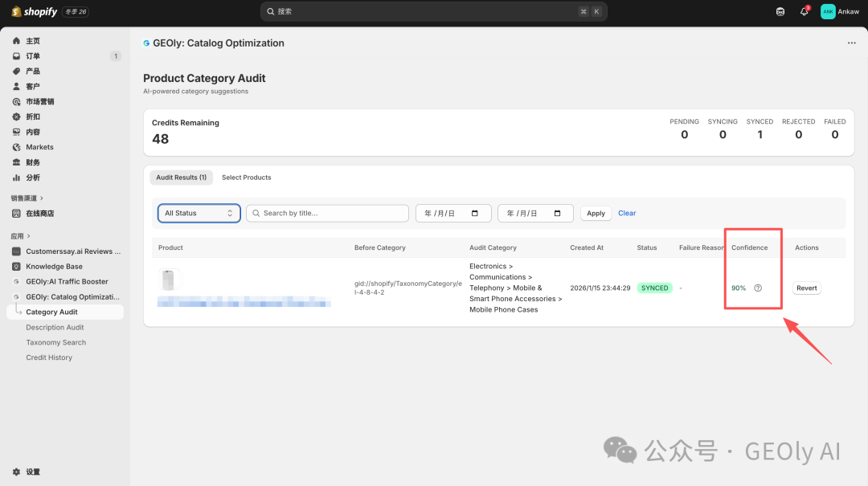Select Credit History in sidebar

49,357
